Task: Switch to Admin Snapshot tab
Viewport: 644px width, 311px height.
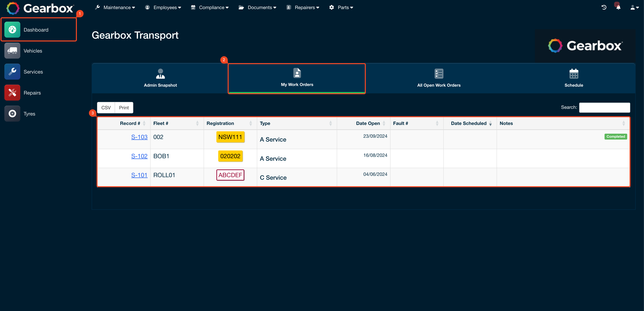Action: coord(160,78)
